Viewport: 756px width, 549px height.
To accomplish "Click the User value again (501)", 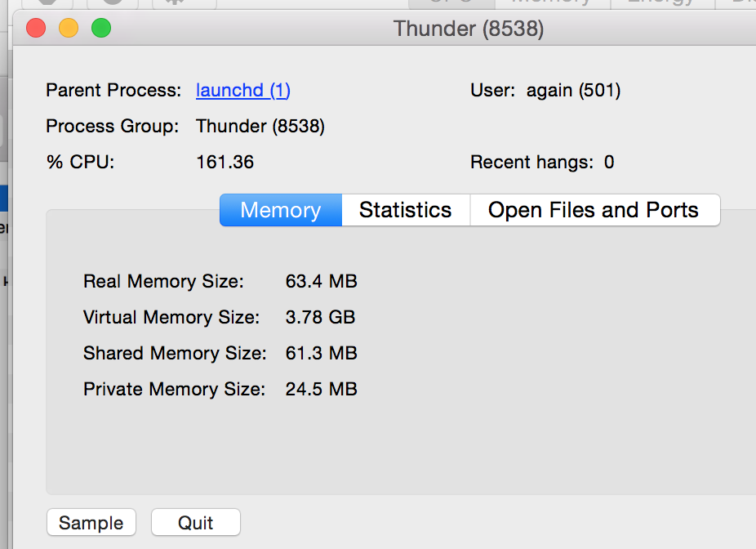I will click(x=573, y=90).
